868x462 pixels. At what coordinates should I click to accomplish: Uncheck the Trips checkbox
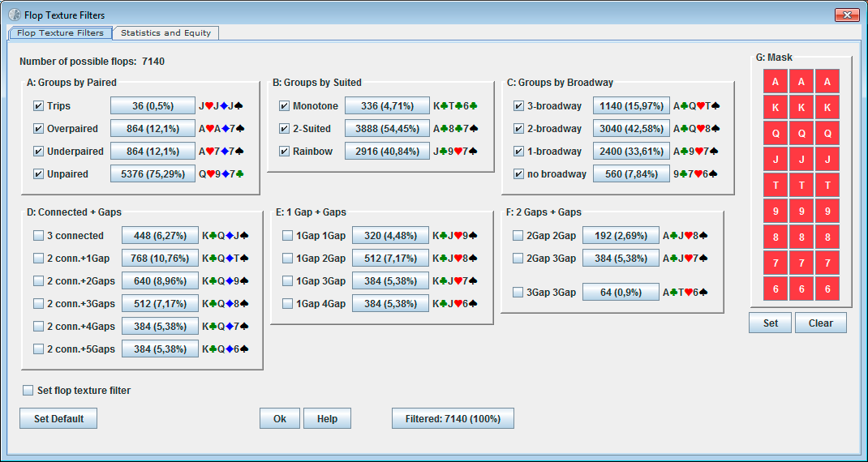38,106
